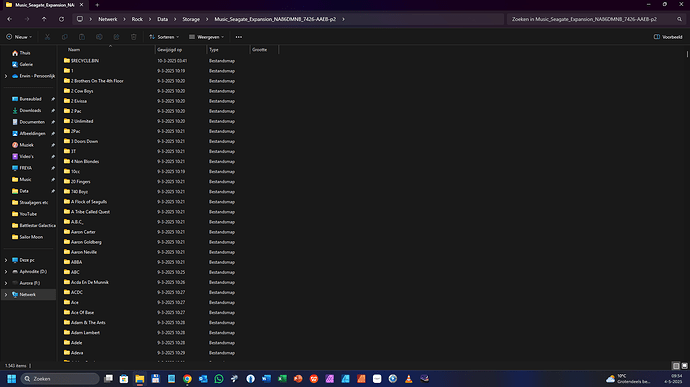The width and height of the screenshot is (690, 387).
Task: Switch to large thumbnails view icon
Action: coord(684,366)
